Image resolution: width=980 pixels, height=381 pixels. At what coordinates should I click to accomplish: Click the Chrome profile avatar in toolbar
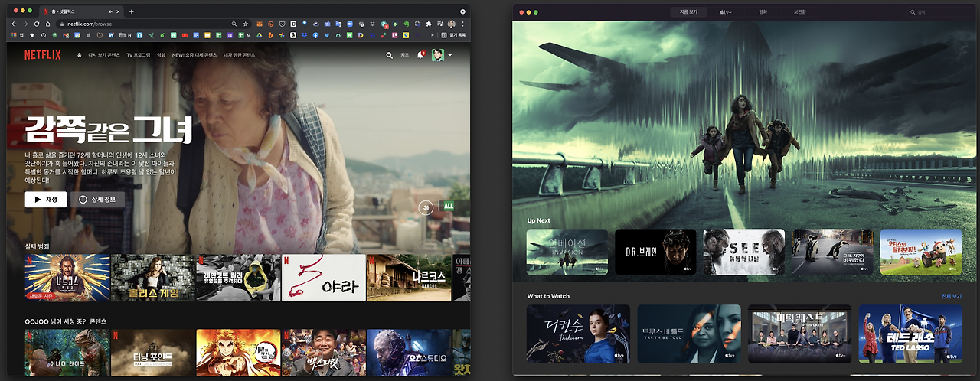pyautogui.click(x=451, y=24)
